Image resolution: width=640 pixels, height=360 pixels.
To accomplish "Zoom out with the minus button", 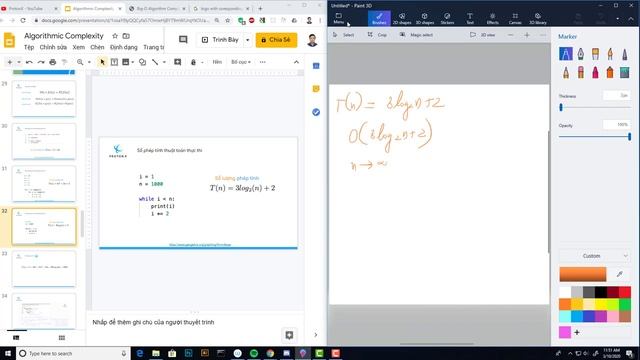I will tap(511, 35).
